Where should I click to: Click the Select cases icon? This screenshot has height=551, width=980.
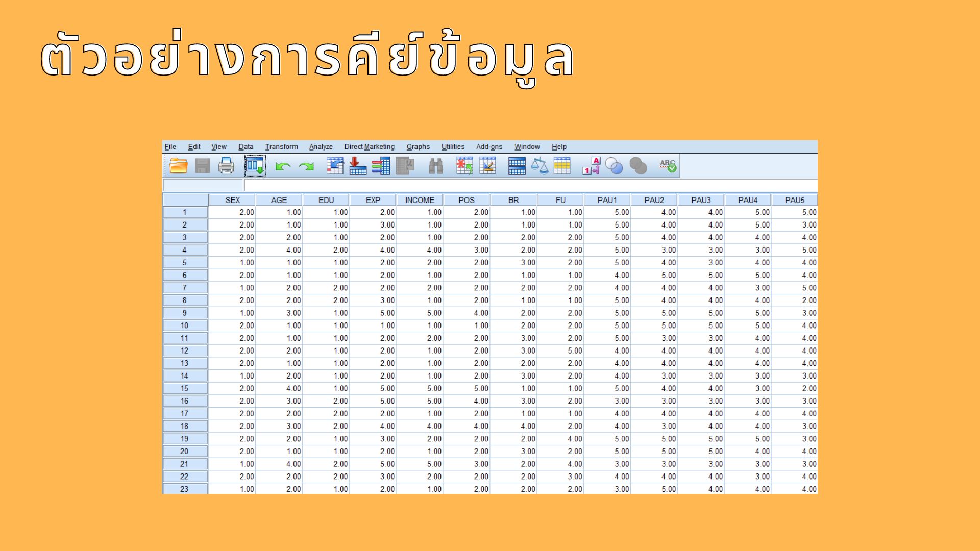[562, 166]
